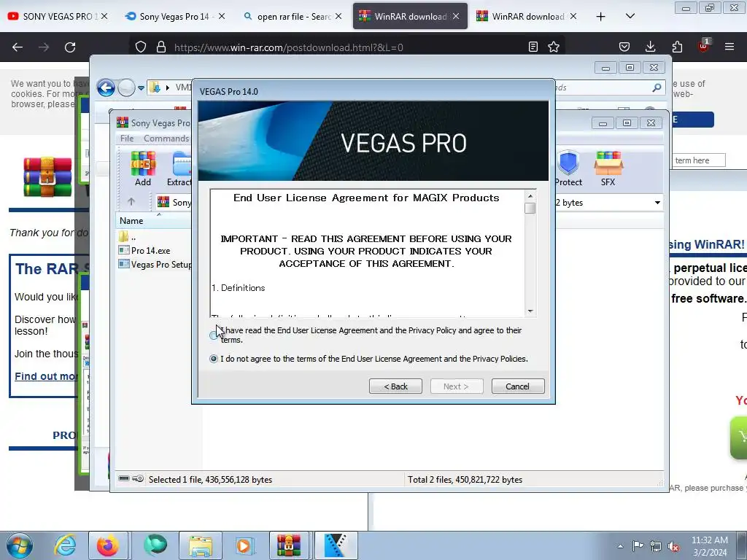
Task: Switch to the last WinRAR download tab
Action: pos(527,16)
